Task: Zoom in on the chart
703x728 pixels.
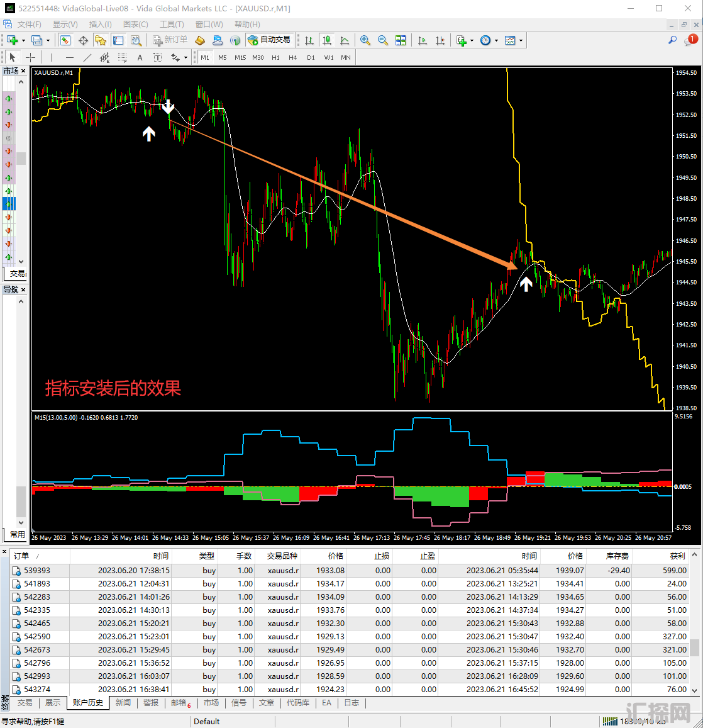Action: (x=365, y=40)
